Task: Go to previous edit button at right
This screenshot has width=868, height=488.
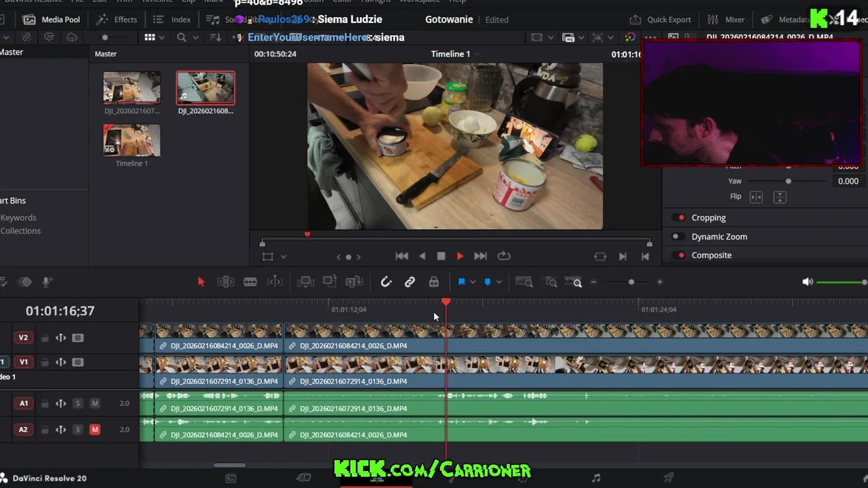Action: [x=645, y=256]
